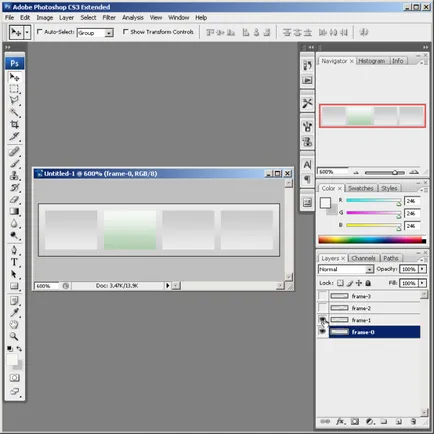Select the Crop tool

coord(14,124)
